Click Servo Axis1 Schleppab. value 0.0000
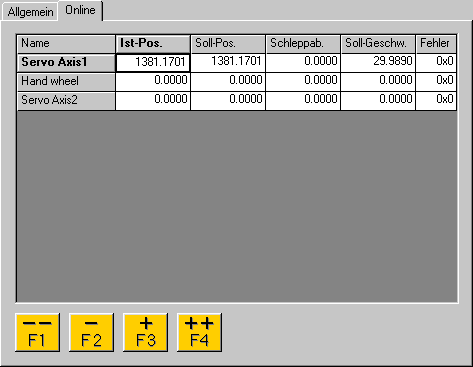The height and width of the screenshot is (367, 473). click(x=303, y=63)
